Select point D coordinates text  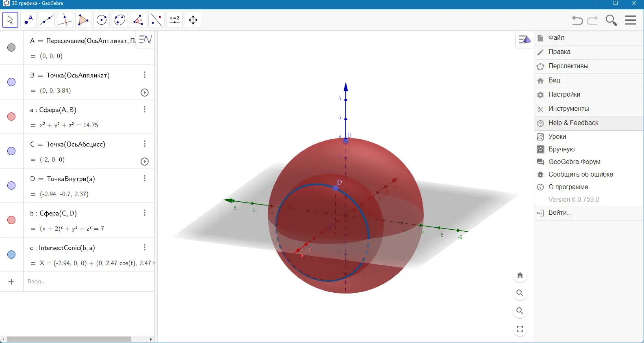pyautogui.click(x=64, y=194)
